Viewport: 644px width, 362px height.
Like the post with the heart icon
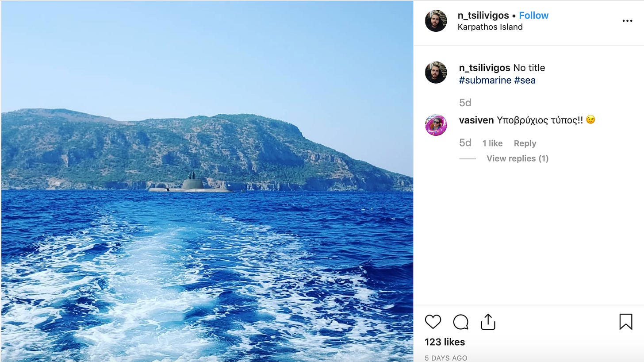[x=433, y=322]
